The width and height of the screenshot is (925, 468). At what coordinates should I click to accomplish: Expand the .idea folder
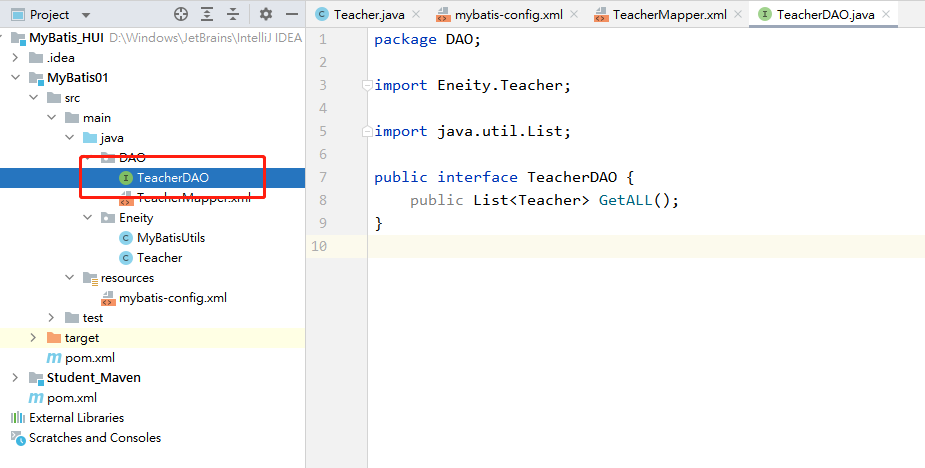[x=15, y=58]
